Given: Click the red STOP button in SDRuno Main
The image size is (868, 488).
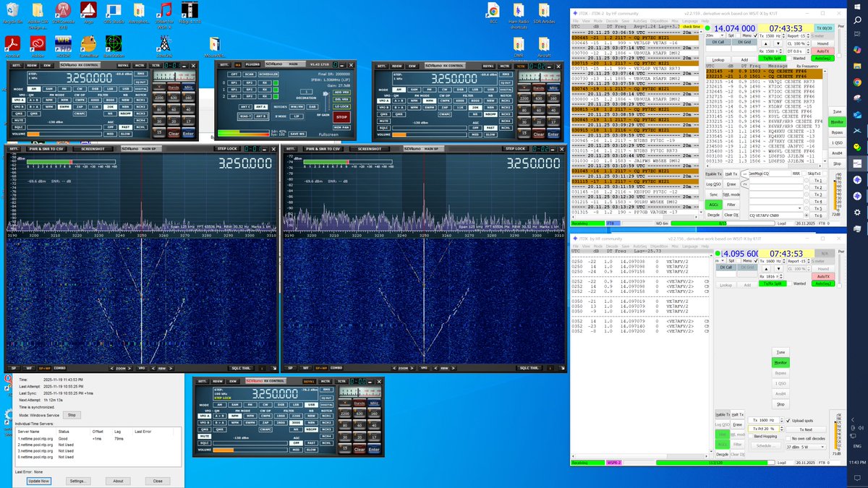Looking at the screenshot, I should coord(341,117).
